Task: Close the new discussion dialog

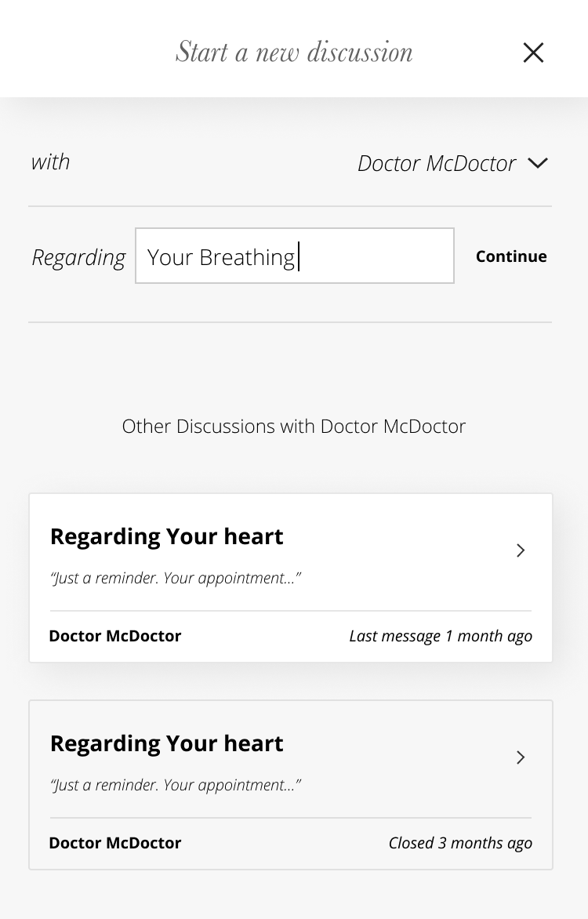Action: coord(533,53)
